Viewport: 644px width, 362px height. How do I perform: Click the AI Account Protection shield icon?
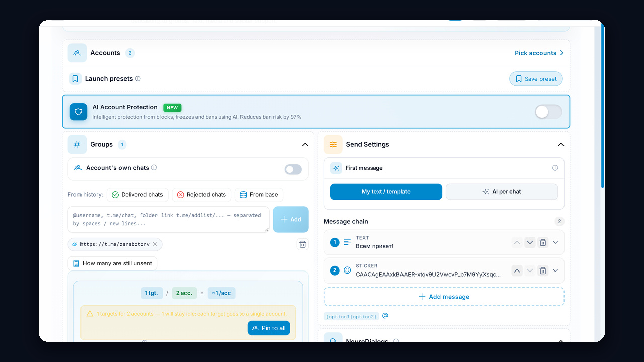click(78, 112)
